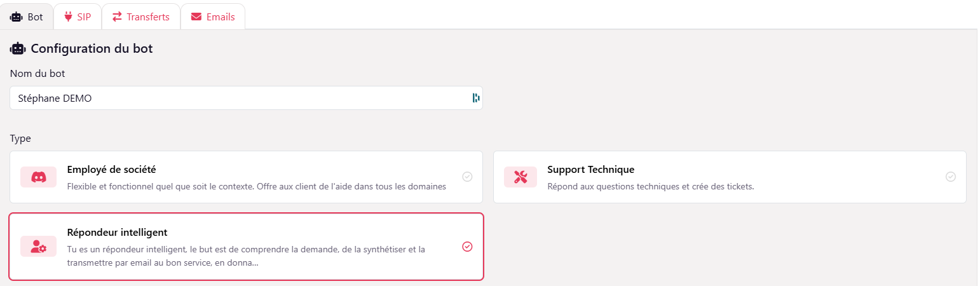Click the plug icon on SIP tab
The image size is (980, 286).
[x=69, y=17]
